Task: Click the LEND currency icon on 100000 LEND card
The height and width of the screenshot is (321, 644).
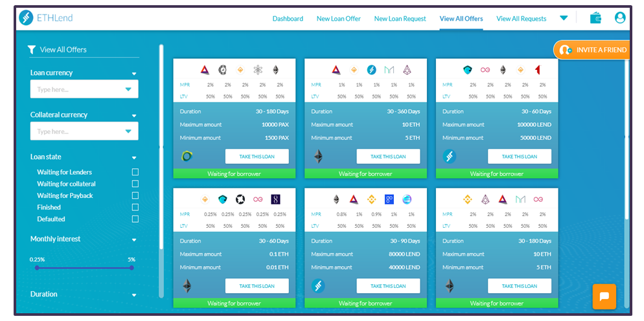Action: click(x=450, y=156)
